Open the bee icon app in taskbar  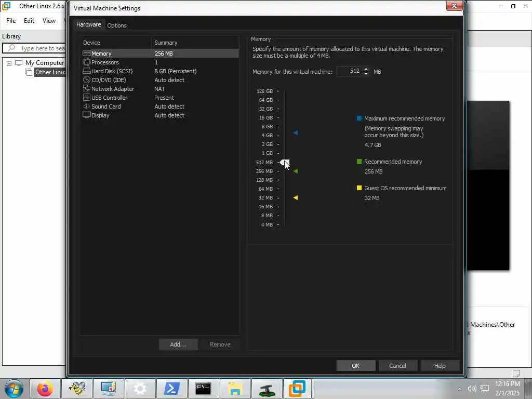[77, 389]
